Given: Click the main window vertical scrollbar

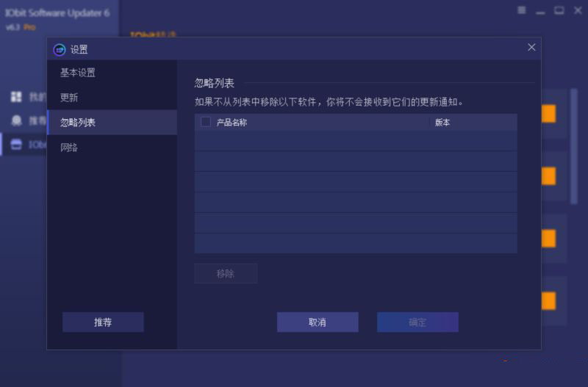Looking at the screenshot, I should coord(574,146).
